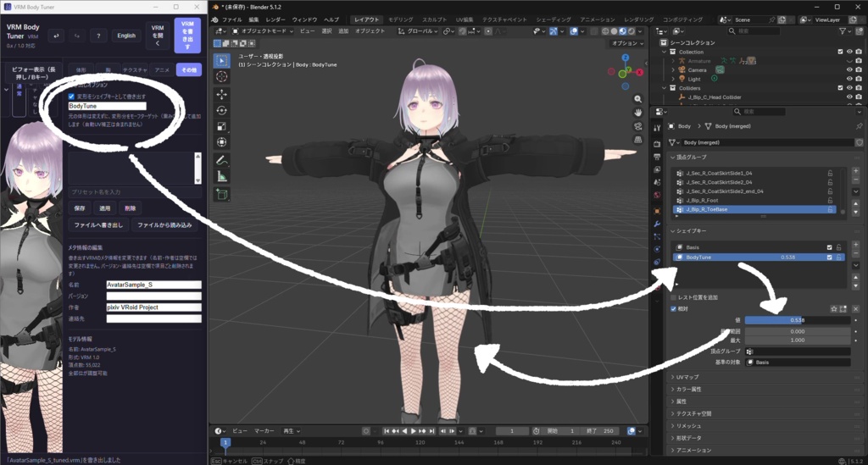The image size is (868, 465).
Task: Toggle the shape-key export checkbox above BodyTune
Action: coord(71,97)
